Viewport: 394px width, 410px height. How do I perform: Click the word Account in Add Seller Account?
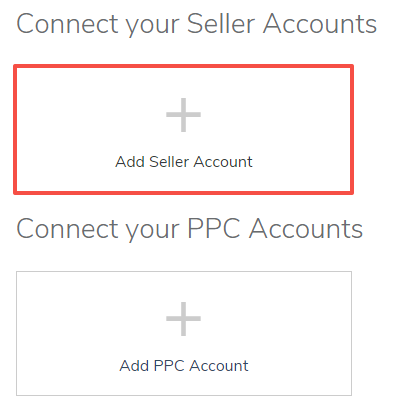click(223, 162)
